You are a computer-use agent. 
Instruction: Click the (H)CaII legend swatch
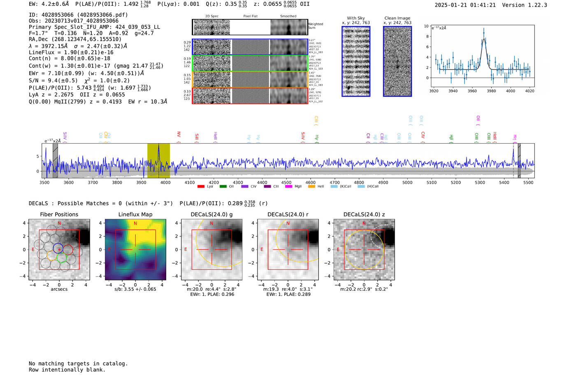361,186
